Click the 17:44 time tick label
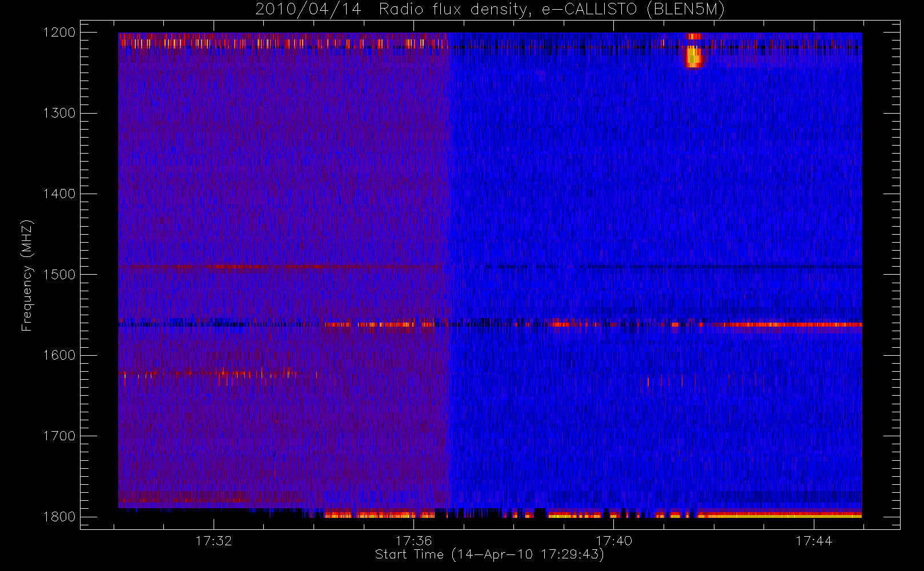Viewport: 924px width, 571px height. [x=814, y=541]
